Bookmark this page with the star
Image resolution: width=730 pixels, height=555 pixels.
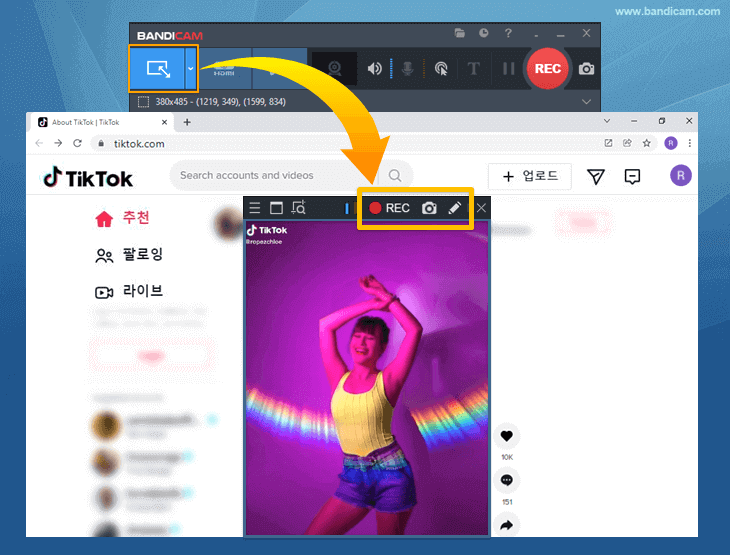click(646, 143)
